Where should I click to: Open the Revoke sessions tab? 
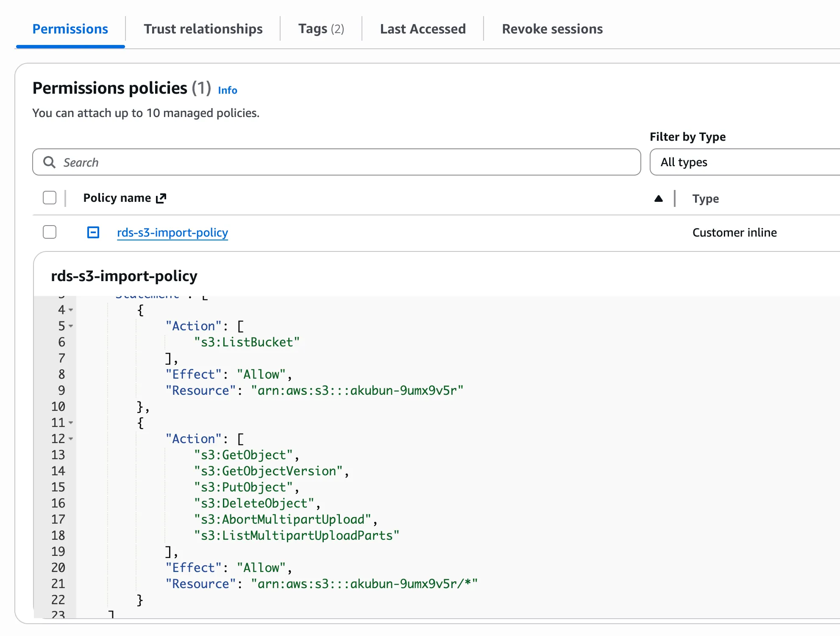pyautogui.click(x=552, y=29)
